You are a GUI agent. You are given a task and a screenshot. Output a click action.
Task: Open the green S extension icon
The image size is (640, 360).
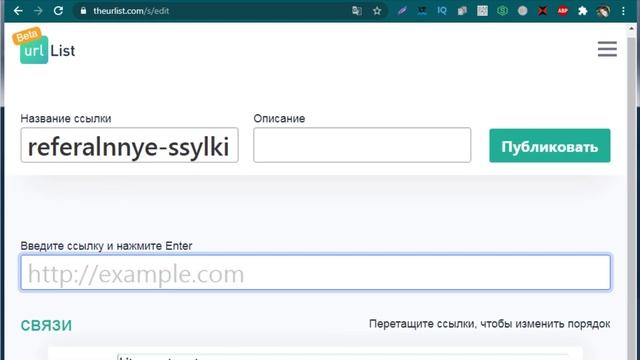[502, 11]
